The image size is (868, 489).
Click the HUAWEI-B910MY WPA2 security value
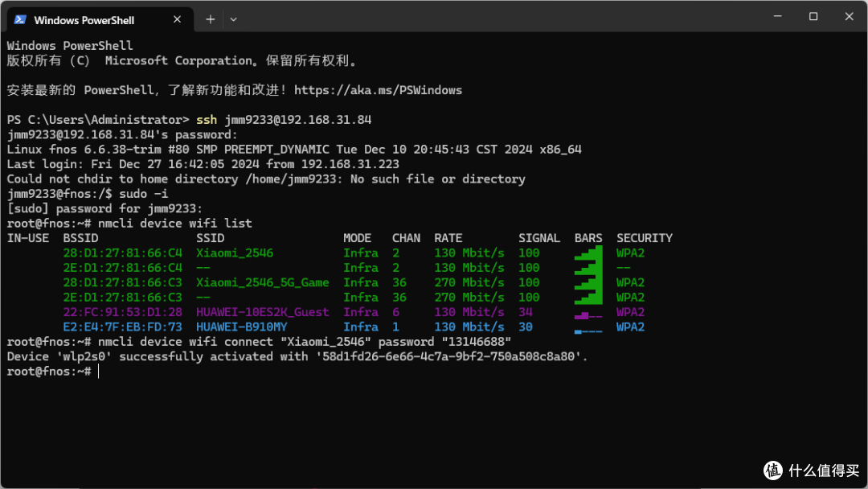(631, 327)
